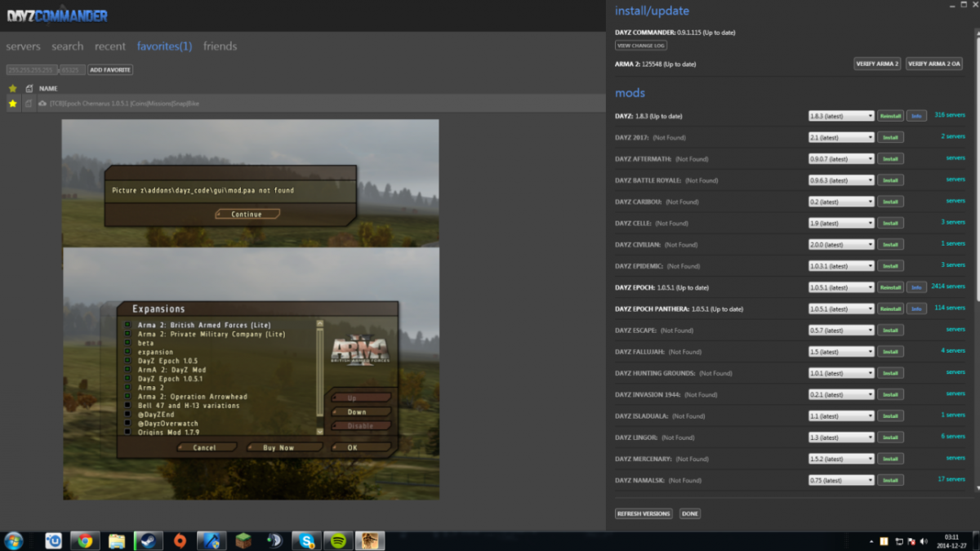The image size is (980, 551).
Task: Open Skype from the taskbar
Action: [x=306, y=541]
